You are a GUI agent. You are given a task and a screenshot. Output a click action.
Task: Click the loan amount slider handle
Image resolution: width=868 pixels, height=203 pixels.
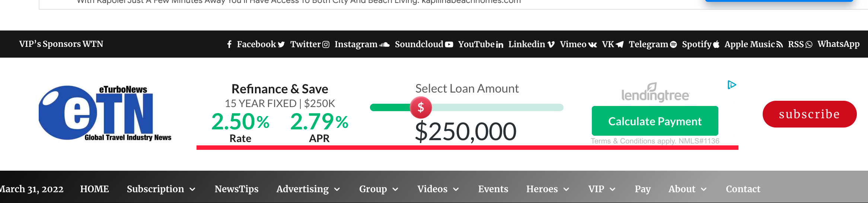[x=421, y=107]
